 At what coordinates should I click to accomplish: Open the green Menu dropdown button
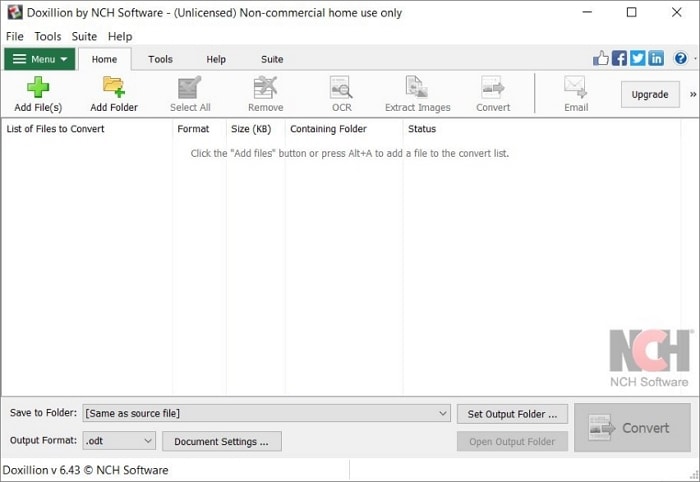[x=40, y=59]
